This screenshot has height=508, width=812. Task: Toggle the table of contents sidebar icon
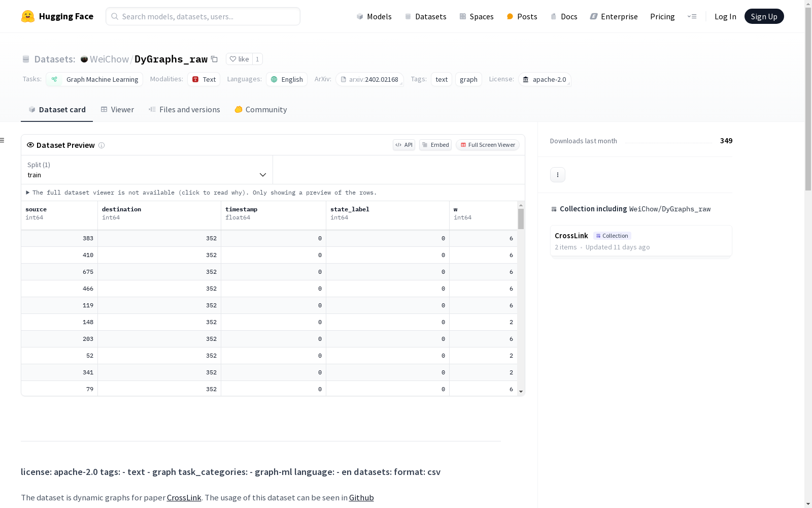(3, 140)
